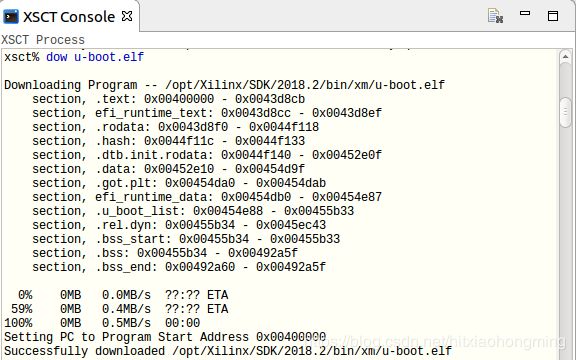Screen dimensions: 576x360
Task: Click the scrollbar up arrow
Action: point(565,57)
